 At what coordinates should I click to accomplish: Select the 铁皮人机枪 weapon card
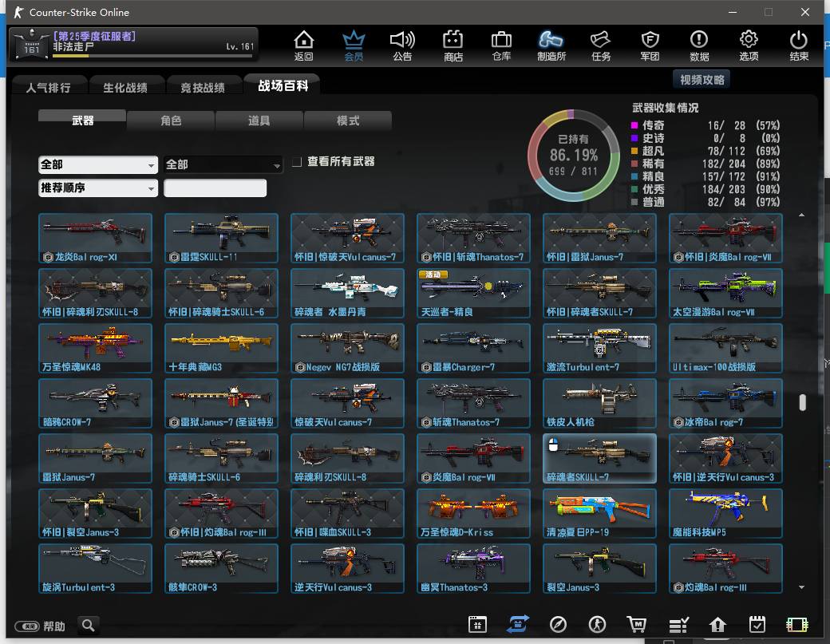tap(599, 403)
